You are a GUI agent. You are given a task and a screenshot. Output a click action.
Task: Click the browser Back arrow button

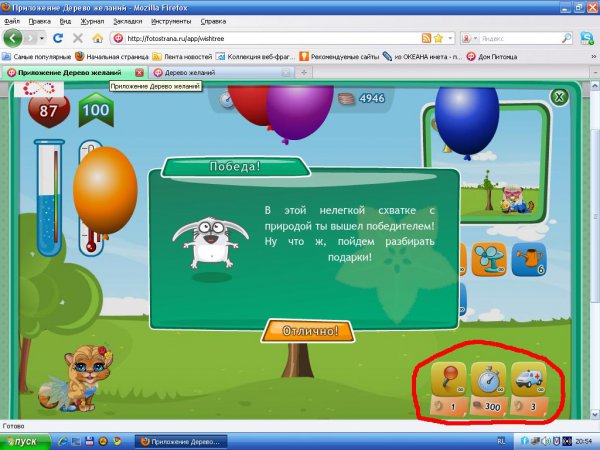coord(14,38)
